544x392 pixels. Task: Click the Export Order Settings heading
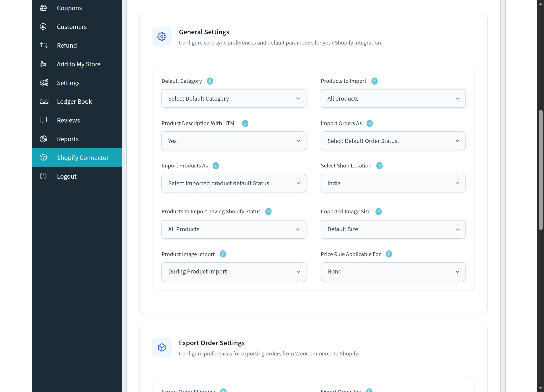point(212,343)
